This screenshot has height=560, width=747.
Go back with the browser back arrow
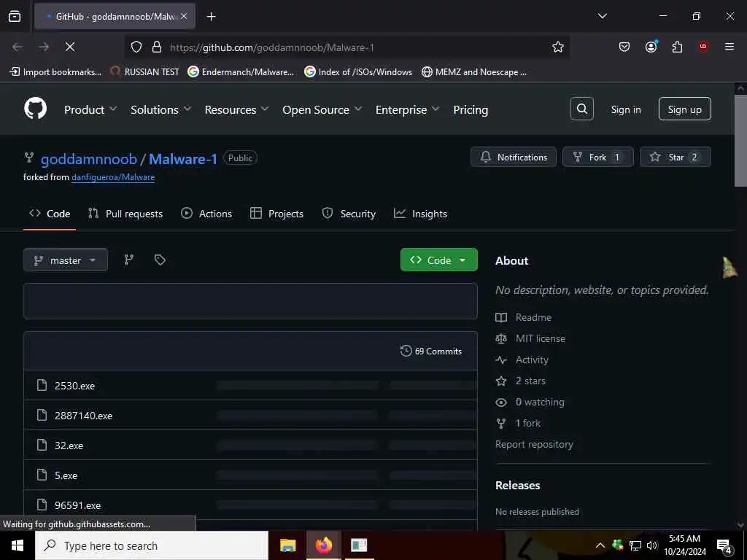tap(18, 47)
